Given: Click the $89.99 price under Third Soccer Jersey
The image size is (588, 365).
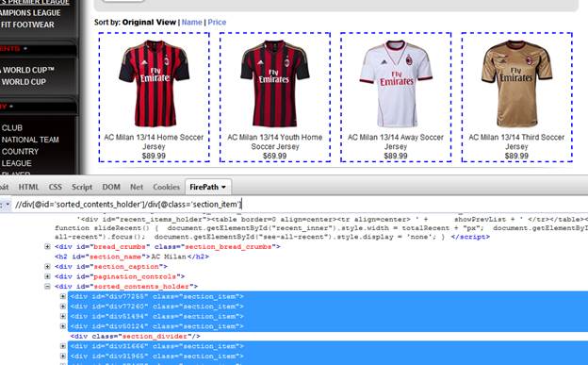Looking at the screenshot, I should click(516, 156).
